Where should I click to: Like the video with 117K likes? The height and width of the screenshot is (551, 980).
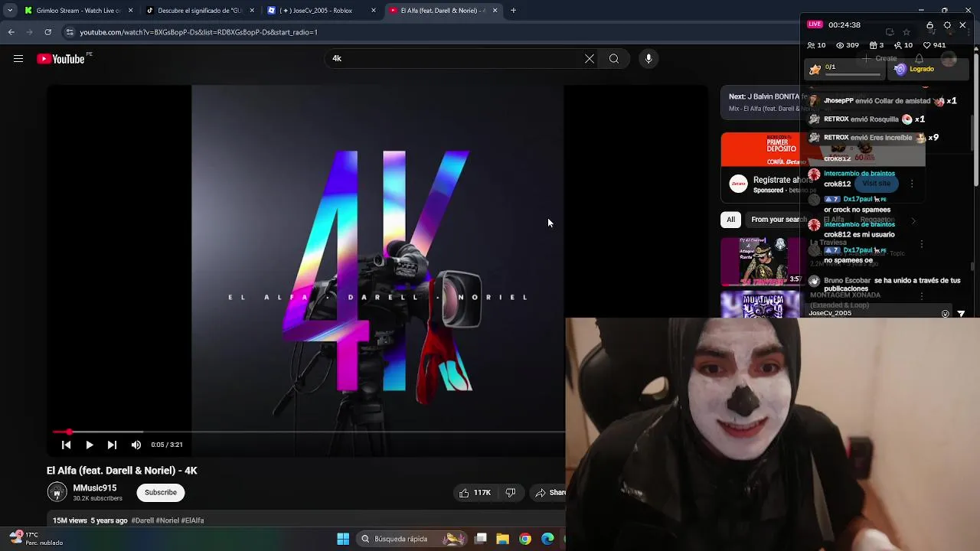pos(475,493)
